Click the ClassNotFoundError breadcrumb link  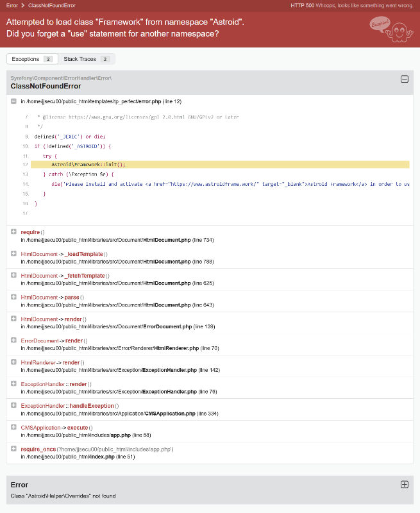pyautogui.click(x=47, y=5)
